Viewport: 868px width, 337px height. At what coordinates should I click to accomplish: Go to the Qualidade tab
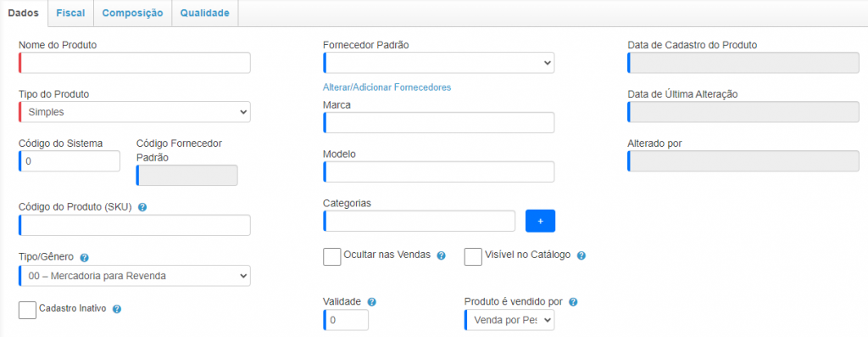[x=205, y=13]
